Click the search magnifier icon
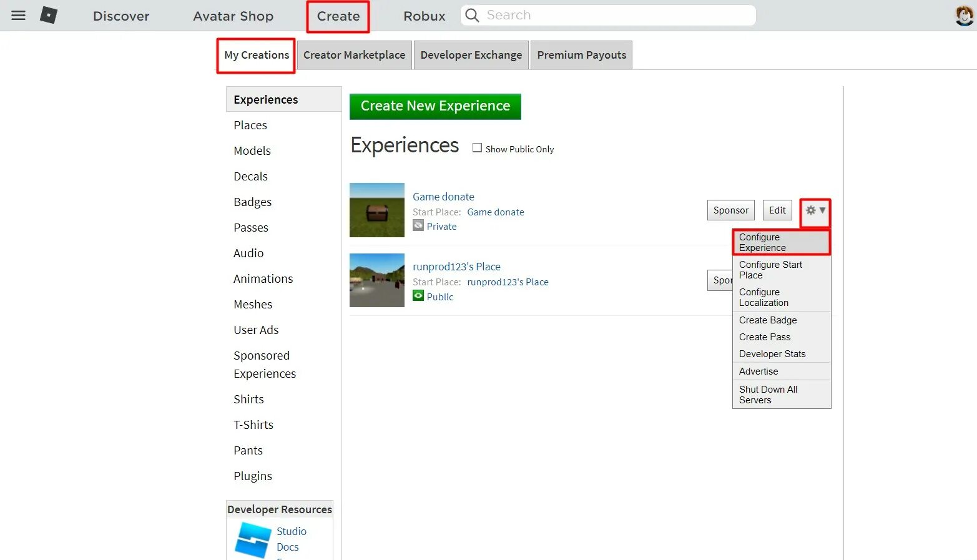The width and height of the screenshot is (977, 560). coord(473,16)
